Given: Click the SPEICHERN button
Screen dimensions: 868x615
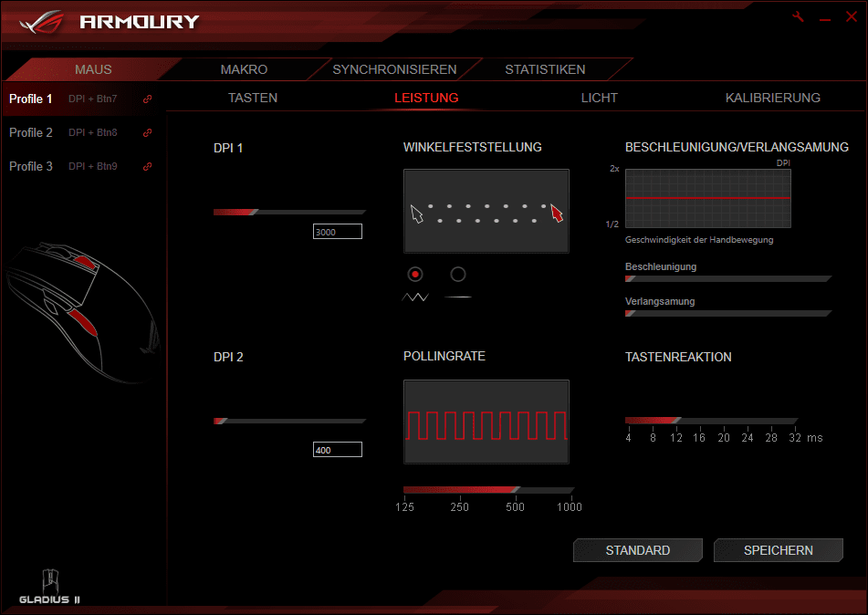Looking at the screenshot, I should pyautogui.click(x=779, y=550).
